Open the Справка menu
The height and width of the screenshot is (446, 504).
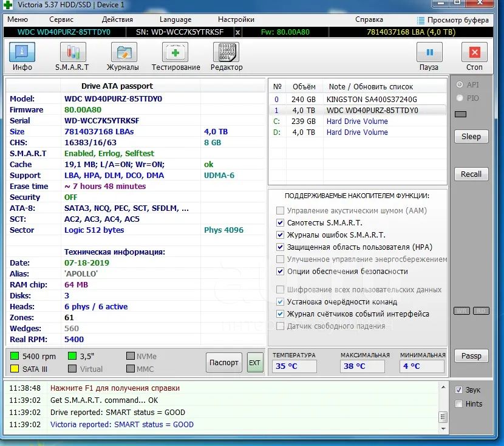click(x=369, y=19)
